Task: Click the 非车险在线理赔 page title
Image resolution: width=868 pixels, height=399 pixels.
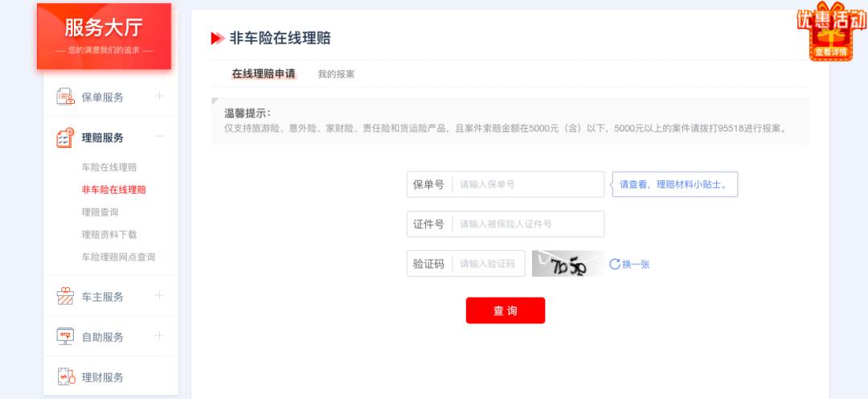Action: coord(280,39)
